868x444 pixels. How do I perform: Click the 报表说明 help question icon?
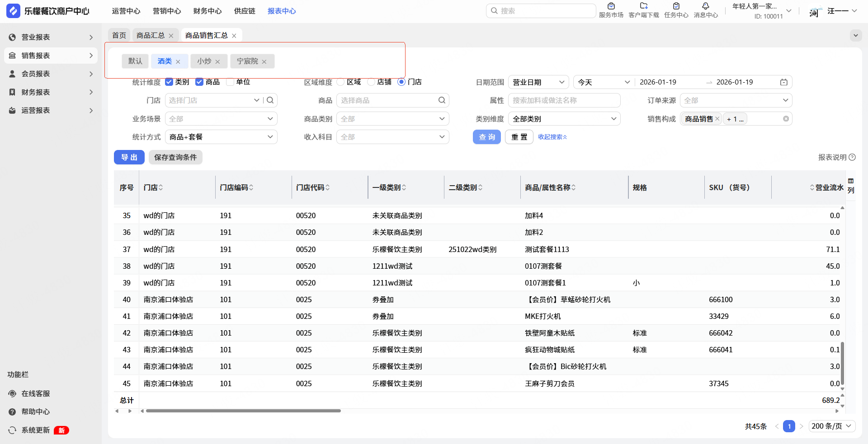tap(852, 157)
